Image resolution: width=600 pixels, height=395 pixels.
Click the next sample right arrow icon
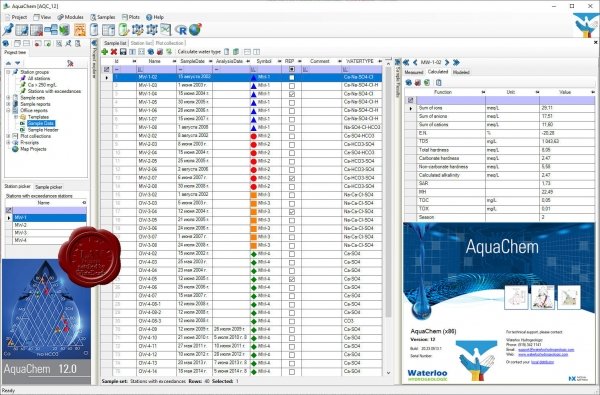click(447, 62)
